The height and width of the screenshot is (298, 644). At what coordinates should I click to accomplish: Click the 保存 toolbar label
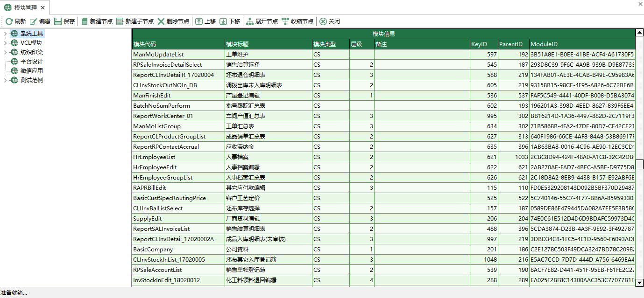(69, 21)
